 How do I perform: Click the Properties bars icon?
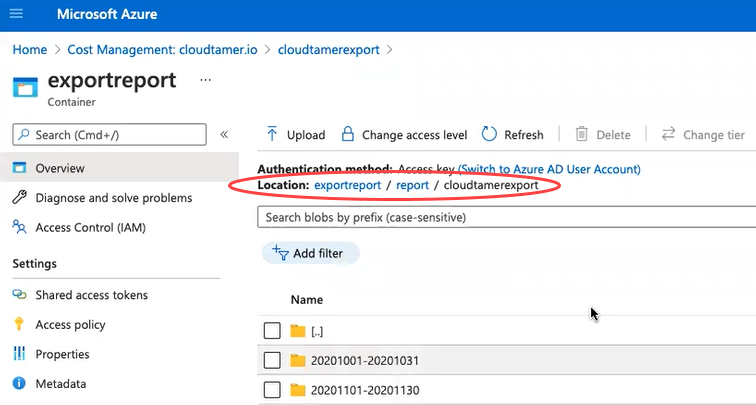19,354
